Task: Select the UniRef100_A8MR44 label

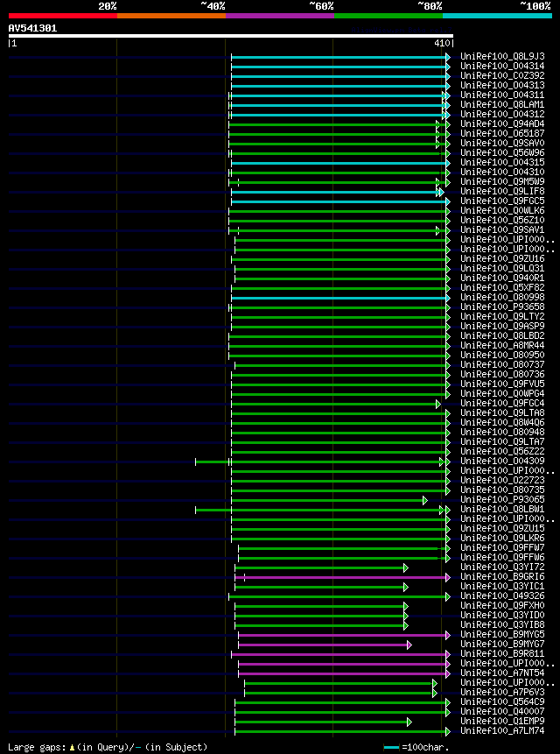Action: point(502,345)
